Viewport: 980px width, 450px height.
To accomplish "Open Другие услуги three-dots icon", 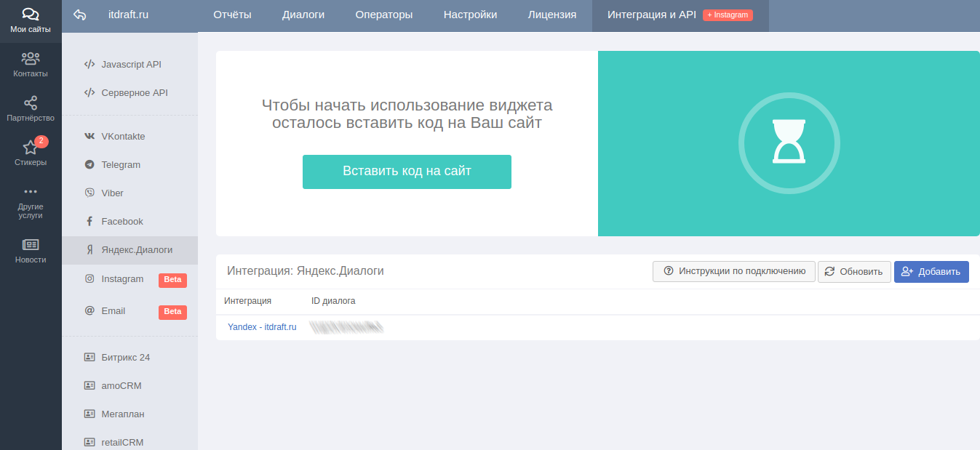I will (31, 192).
